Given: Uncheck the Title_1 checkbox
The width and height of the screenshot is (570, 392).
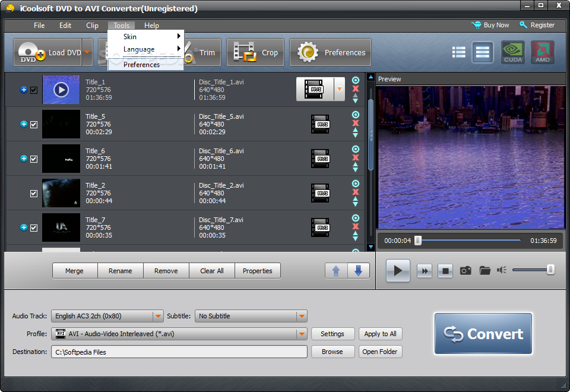Looking at the screenshot, I should (x=34, y=90).
